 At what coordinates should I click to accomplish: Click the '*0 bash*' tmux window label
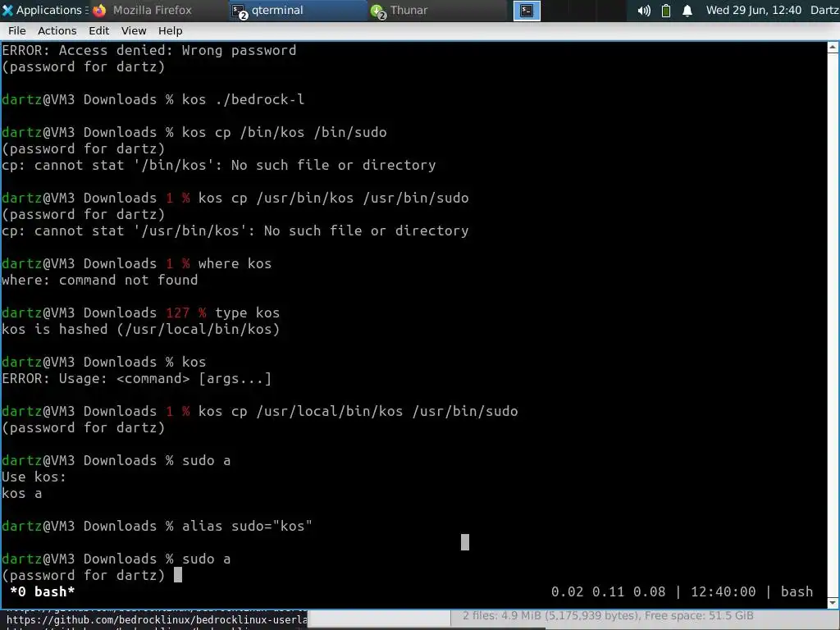(43, 592)
